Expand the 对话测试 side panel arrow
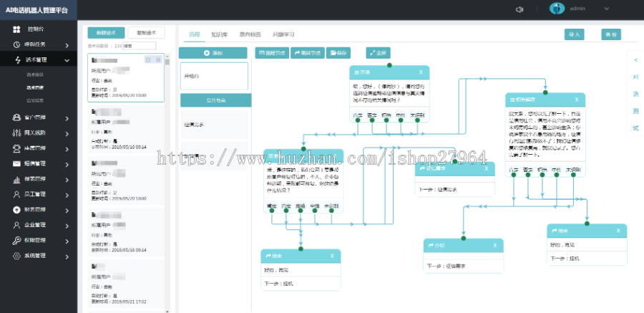Image resolution: width=644 pixels, height=313 pixels. coord(635,59)
